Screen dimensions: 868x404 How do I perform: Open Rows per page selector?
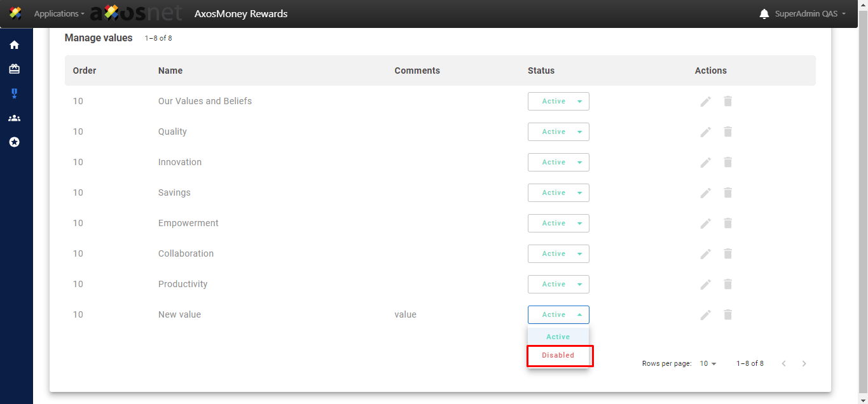pyautogui.click(x=708, y=364)
